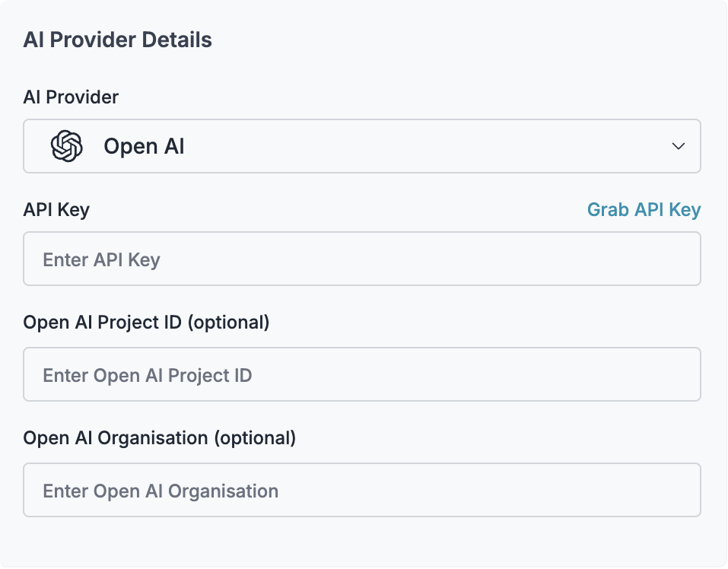
Task: Click the blank middle of the provider selector
Action: click(418, 146)
